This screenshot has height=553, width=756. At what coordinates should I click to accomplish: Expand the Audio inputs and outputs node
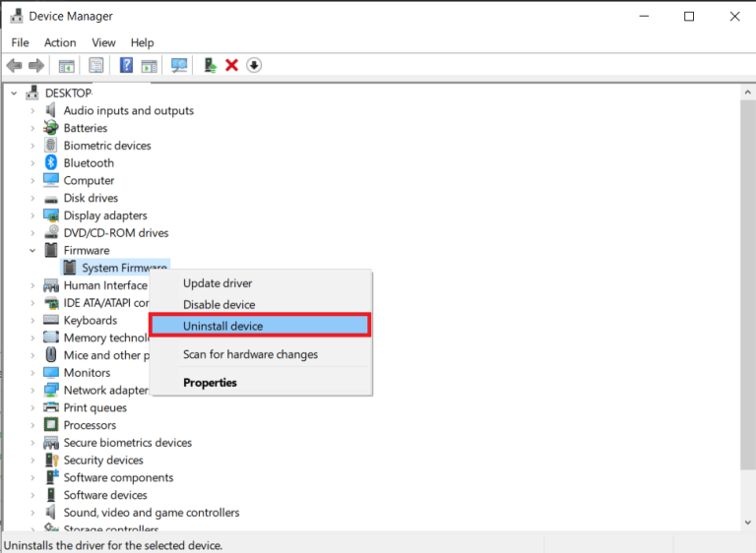[32, 111]
